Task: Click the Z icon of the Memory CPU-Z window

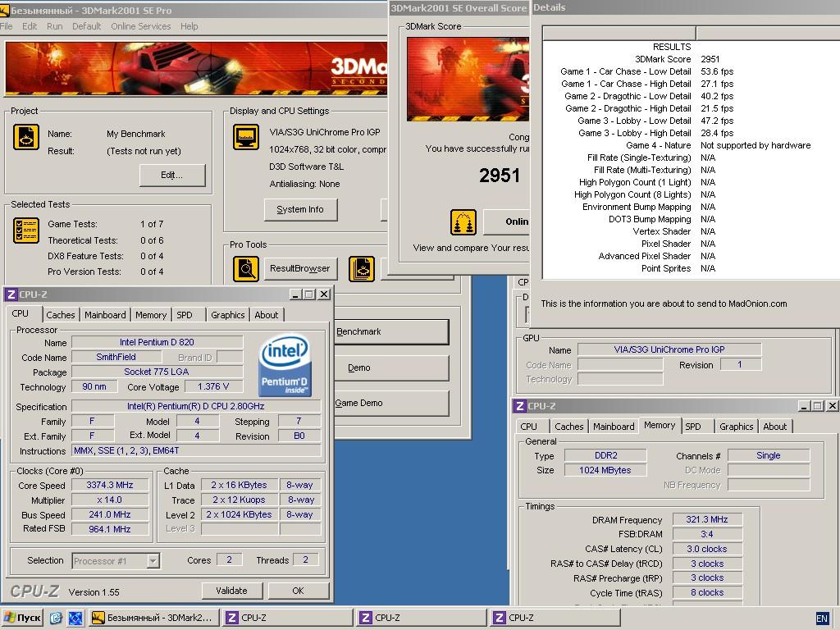Action: point(519,406)
